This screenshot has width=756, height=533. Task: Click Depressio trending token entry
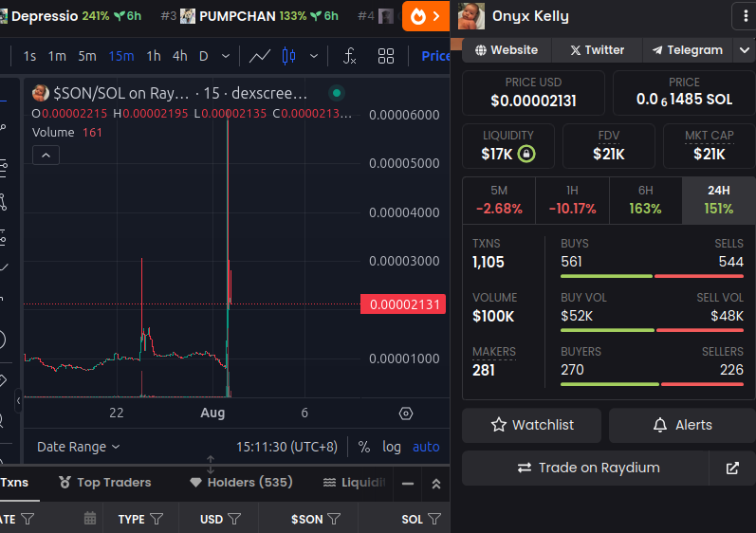[x=71, y=16]
